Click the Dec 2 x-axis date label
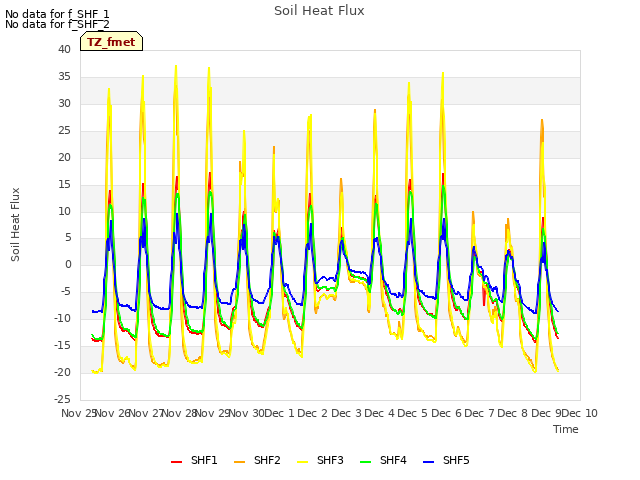 313,413
